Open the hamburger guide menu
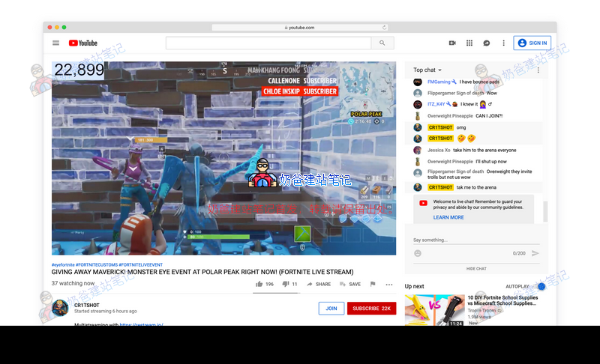Image resolution: width=600 pixels, height=364 pixels. click(x=55, y=43)
